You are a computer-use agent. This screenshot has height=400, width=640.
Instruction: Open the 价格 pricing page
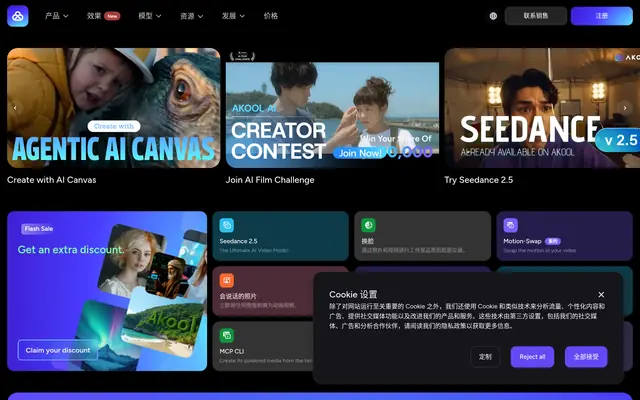271,16
